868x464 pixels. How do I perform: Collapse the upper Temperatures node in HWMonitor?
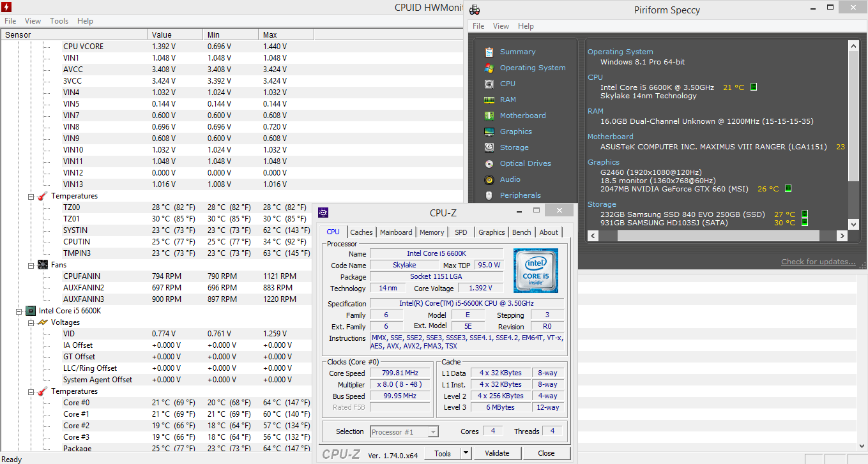(x=31, y=196)
